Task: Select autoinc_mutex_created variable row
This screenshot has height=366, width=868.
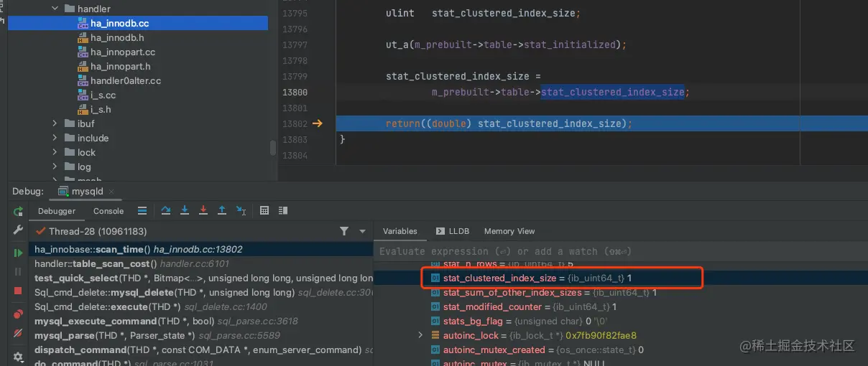Action: coord(622,349)
